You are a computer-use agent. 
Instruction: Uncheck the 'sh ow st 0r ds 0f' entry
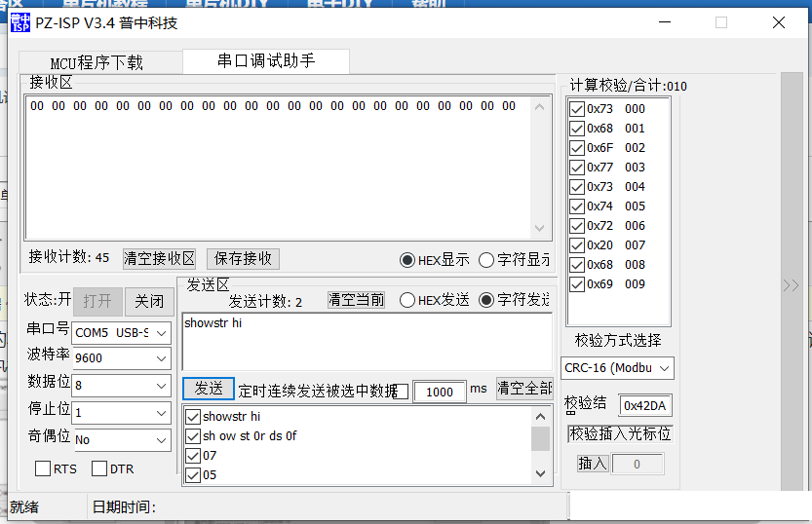click(193, 436)
